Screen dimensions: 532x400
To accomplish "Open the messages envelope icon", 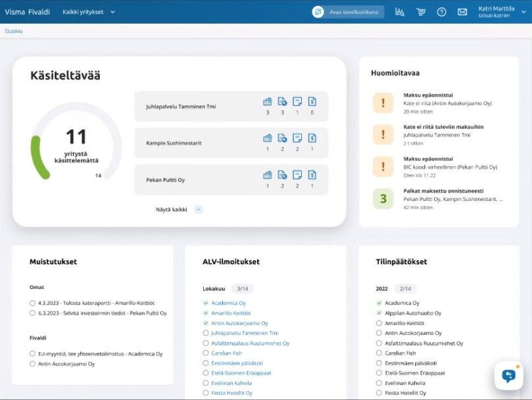I will (462, 12).
